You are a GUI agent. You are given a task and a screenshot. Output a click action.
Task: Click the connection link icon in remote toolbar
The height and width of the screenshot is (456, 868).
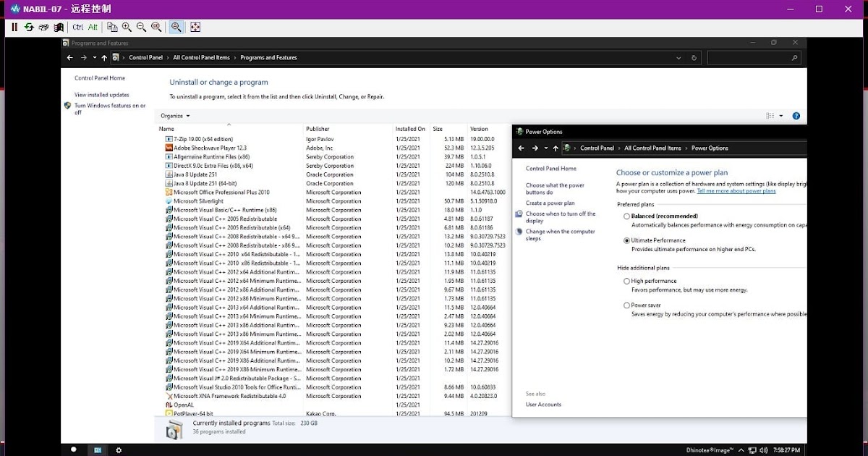click(x=43, y=27)
